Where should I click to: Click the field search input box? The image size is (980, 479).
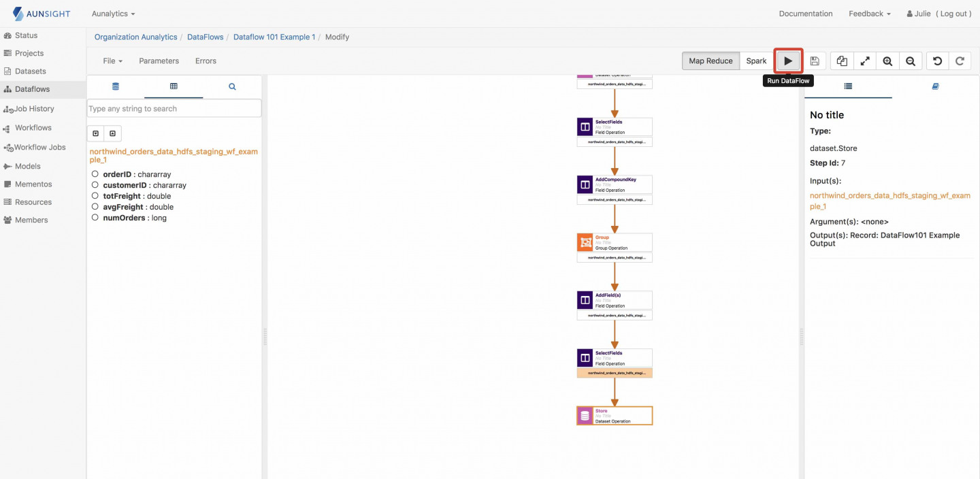pyautogui.click(x=174, y=108)
